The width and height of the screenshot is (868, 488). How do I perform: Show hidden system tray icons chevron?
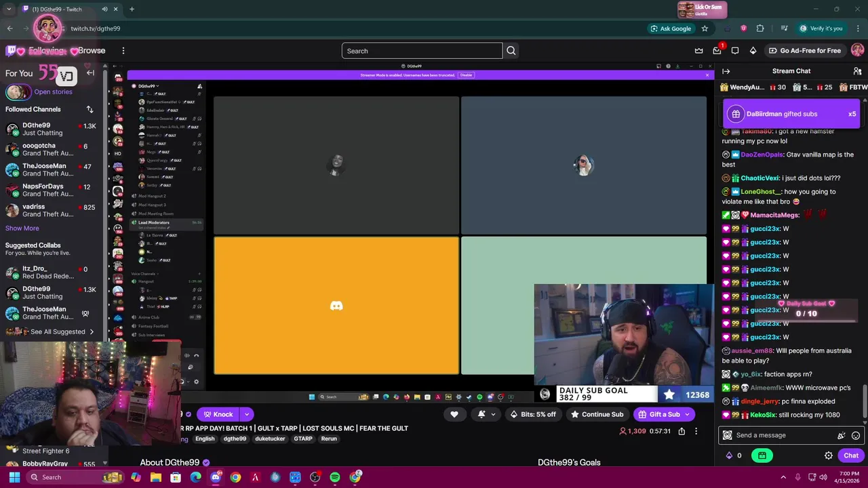(x=783, y=477)
